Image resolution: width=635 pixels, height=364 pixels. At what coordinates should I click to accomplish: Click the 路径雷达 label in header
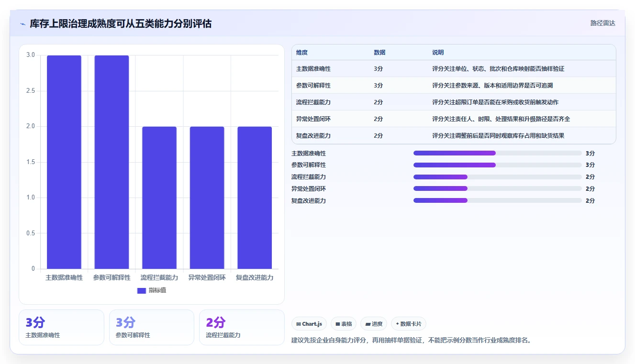602,23
